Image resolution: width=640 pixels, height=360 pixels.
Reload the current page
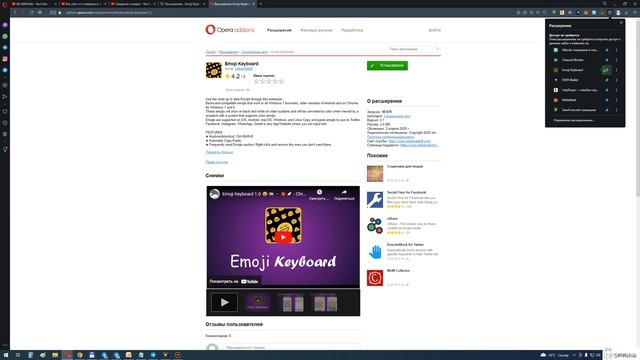(31, 13)
